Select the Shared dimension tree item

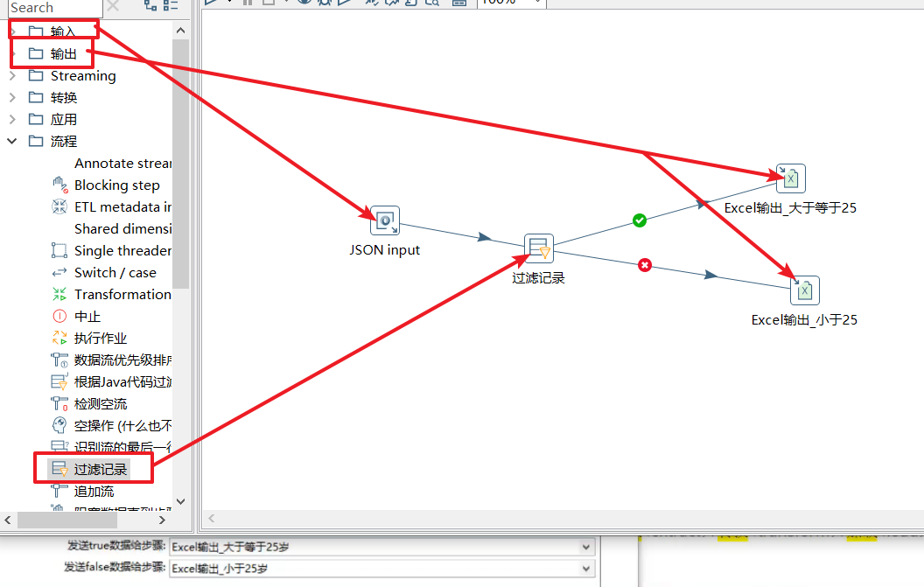tap(123, 228)
